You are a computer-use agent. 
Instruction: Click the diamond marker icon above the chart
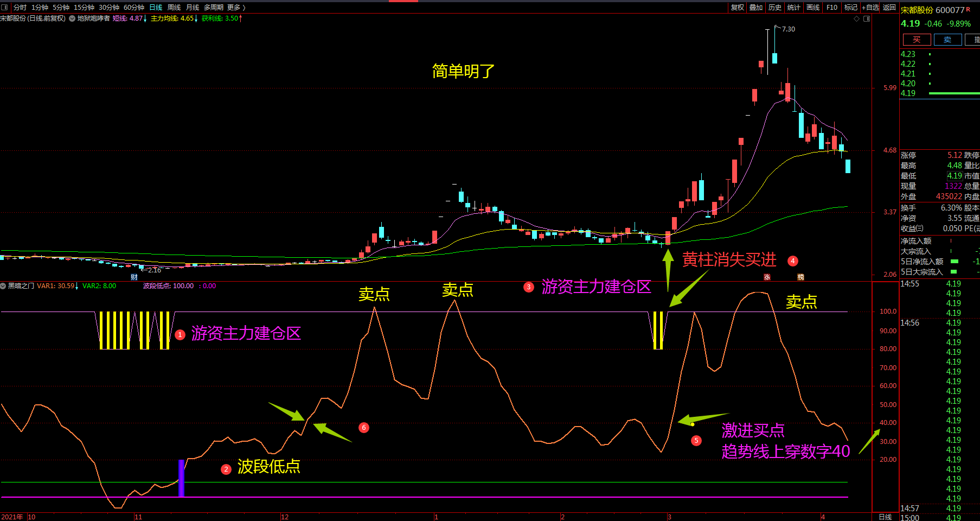(x=857, y=18)
